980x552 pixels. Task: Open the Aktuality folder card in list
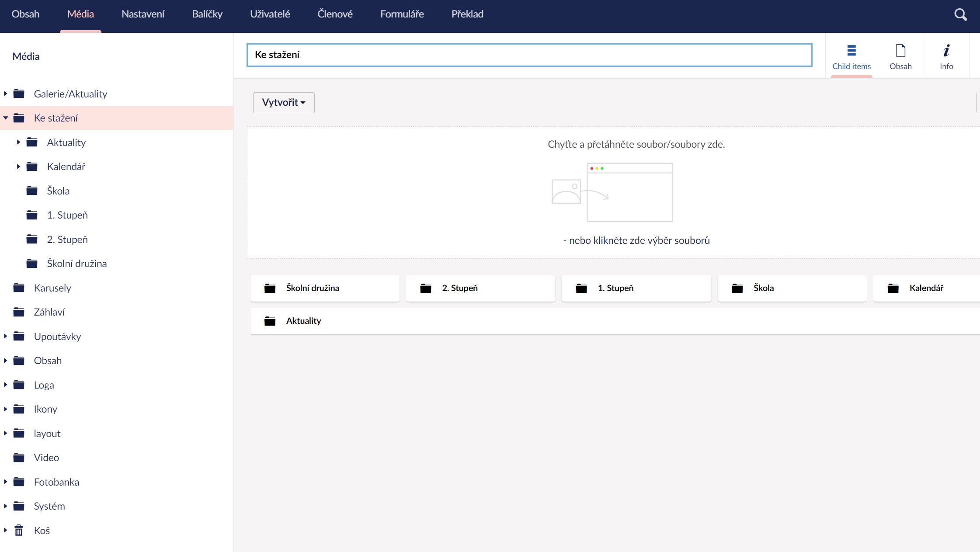[x=303, y=321]
